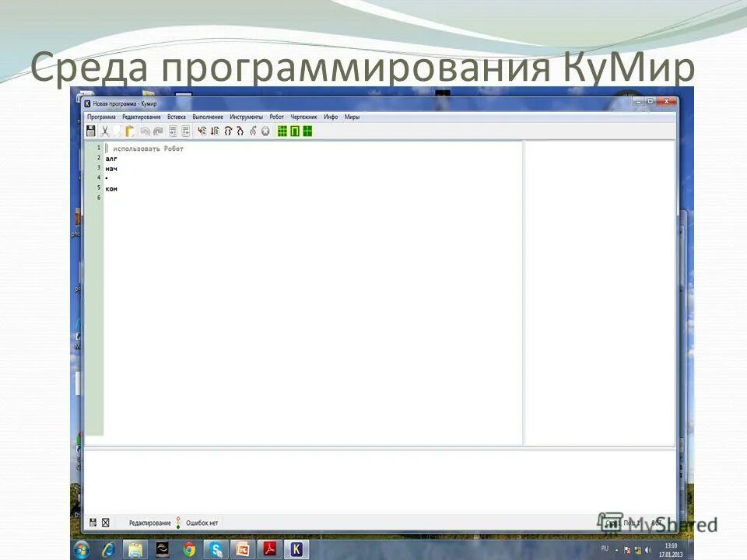Click the RU language indicator in tray
Viewport: 747px width, 560px height.
click(605, 548)
